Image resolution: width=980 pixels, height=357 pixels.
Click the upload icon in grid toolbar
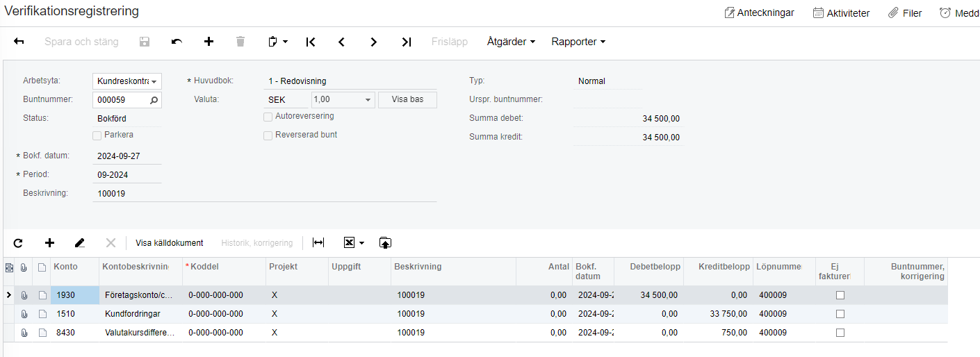(386, 243)
